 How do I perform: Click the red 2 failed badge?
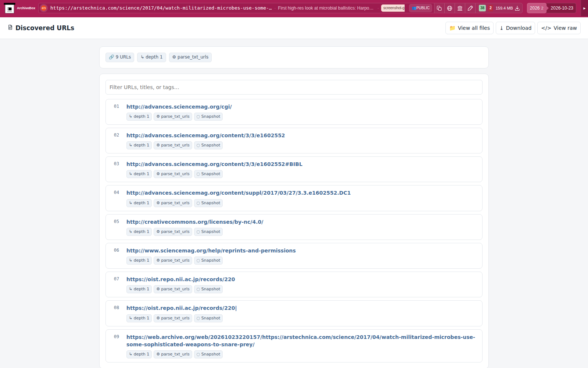490,8
